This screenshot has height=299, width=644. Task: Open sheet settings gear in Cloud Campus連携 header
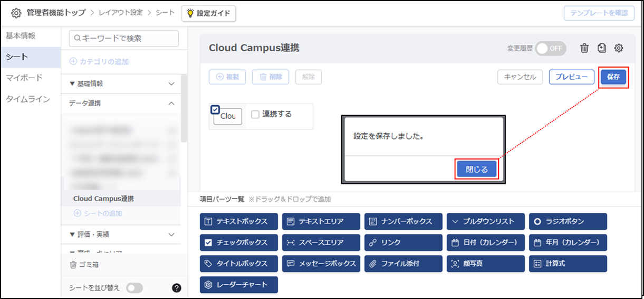click(x=619, y=48)
